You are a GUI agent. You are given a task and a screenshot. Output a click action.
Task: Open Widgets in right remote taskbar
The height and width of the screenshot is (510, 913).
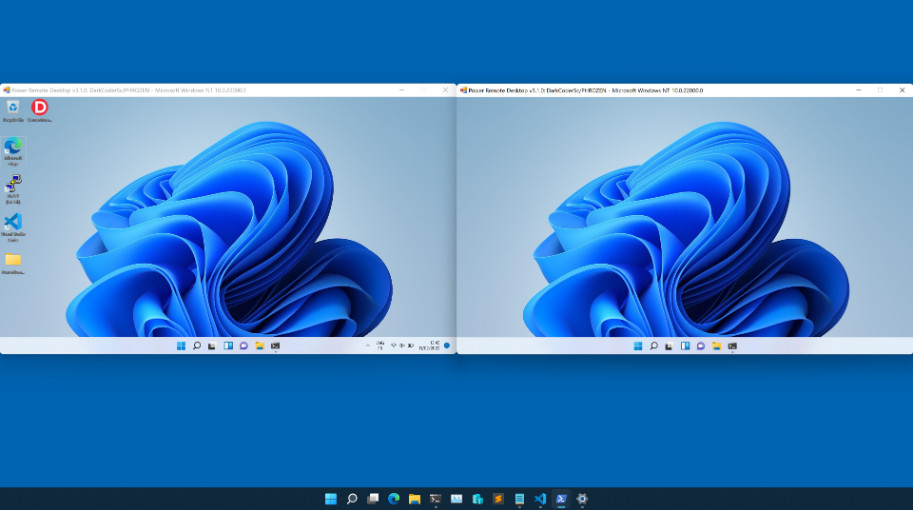tap(685, 346)
